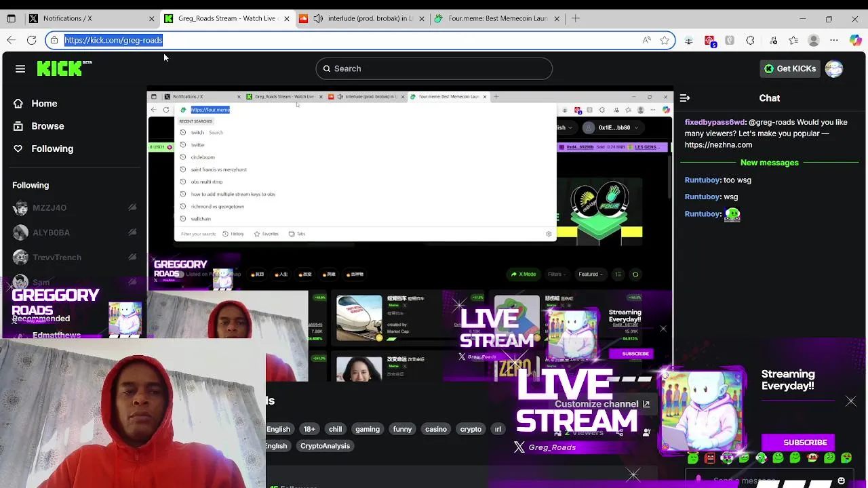Select followed channel ALYB0BA

tap(74, 232)
